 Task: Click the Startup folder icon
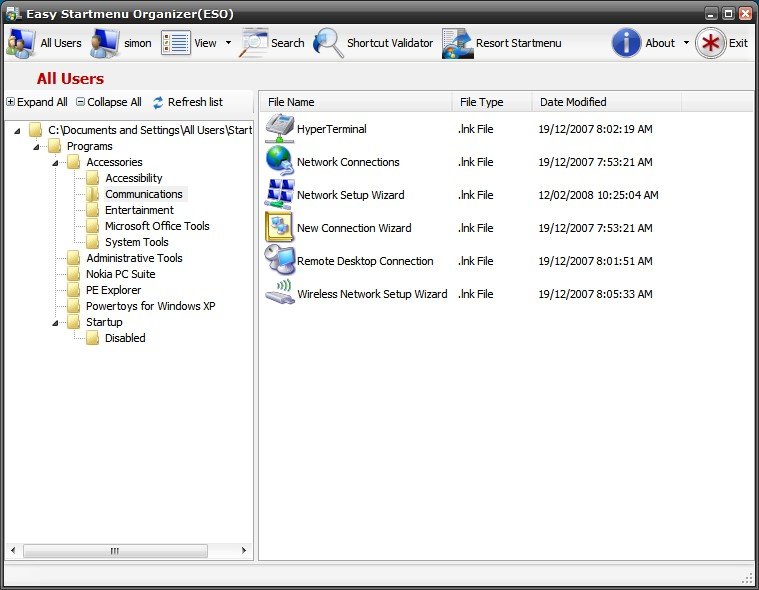coord(74,321)
